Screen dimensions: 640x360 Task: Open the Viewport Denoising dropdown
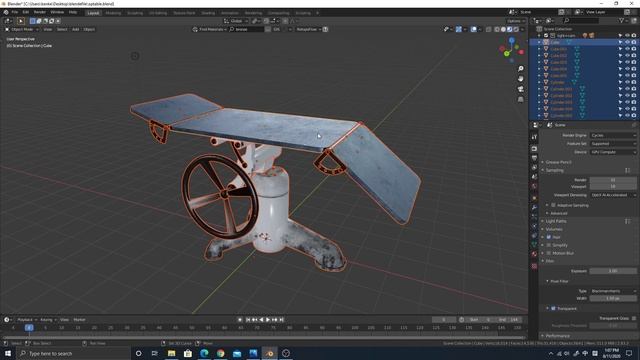point(613,195)
